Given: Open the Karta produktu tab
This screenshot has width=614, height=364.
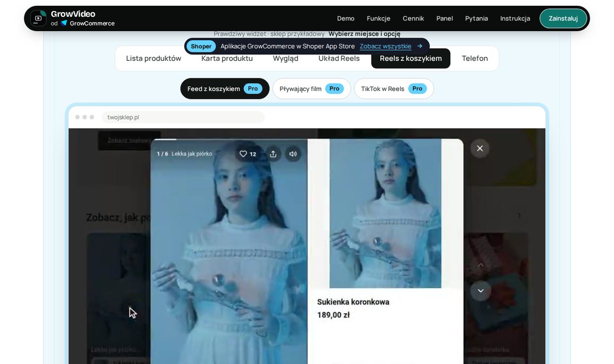Looking at the screenshot, I should (227, 58).
